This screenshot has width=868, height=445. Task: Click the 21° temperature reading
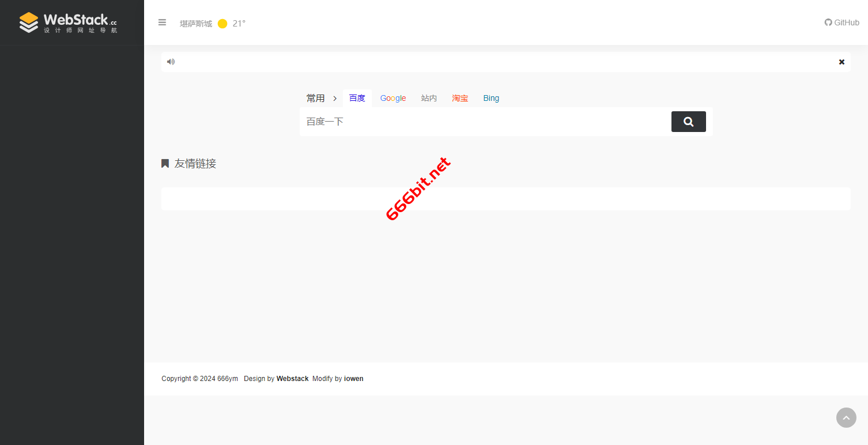[x=239, y=24]
